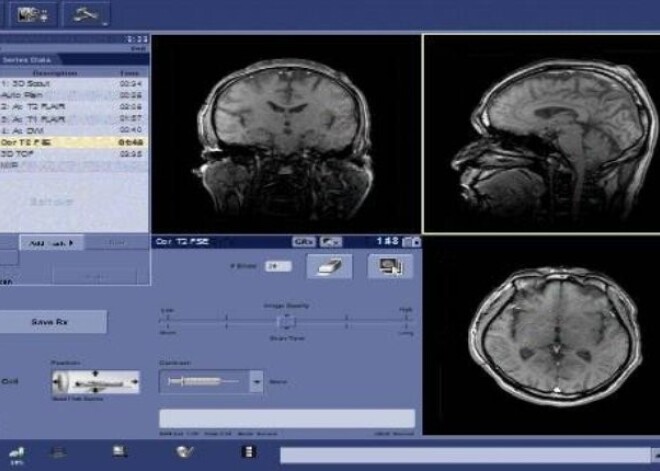The image size is (660, 471).
Task: Click the checkmark disc icon in bottom bar
Action: [186, 453]
